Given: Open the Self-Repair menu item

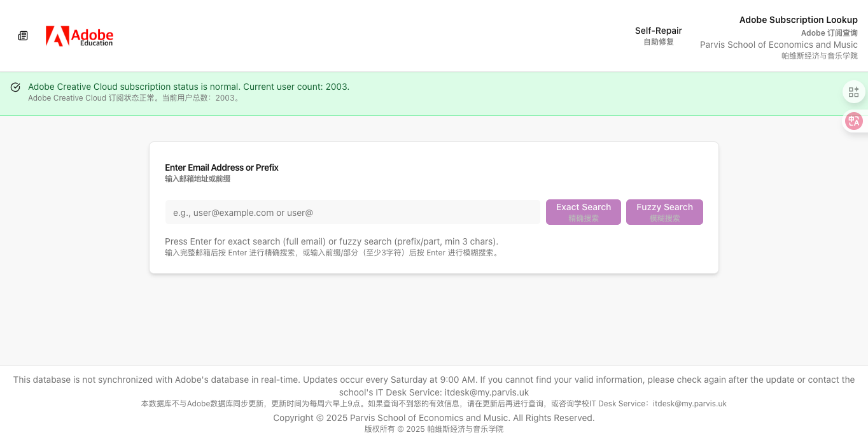Looking at the screenshot, I should pos(658,36).
